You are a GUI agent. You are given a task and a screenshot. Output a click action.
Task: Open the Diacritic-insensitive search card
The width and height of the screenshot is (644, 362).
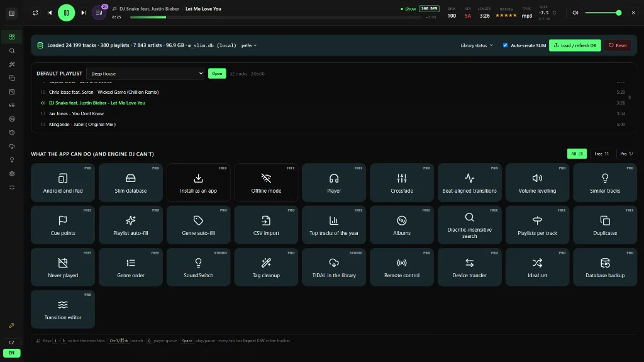tap(469, 225)
